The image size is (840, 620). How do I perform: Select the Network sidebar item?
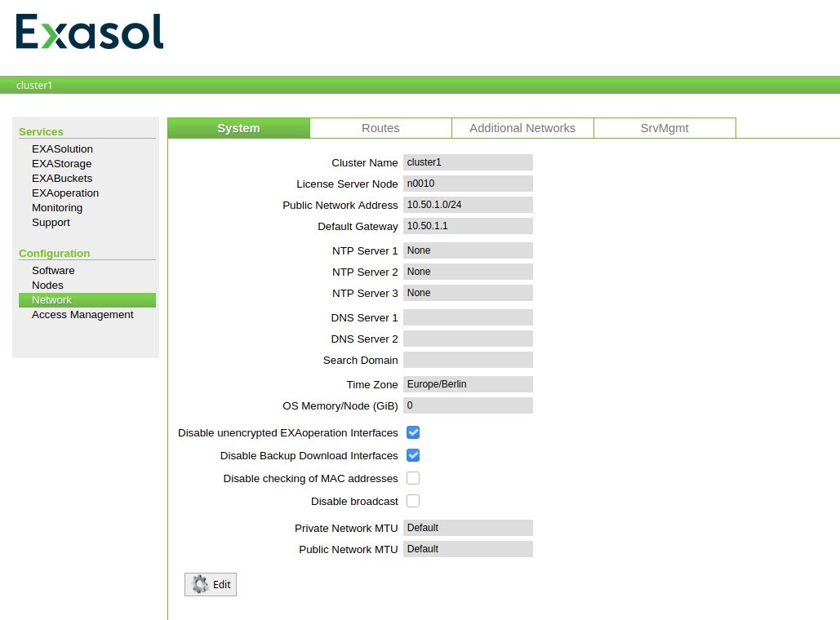point(87,300)
